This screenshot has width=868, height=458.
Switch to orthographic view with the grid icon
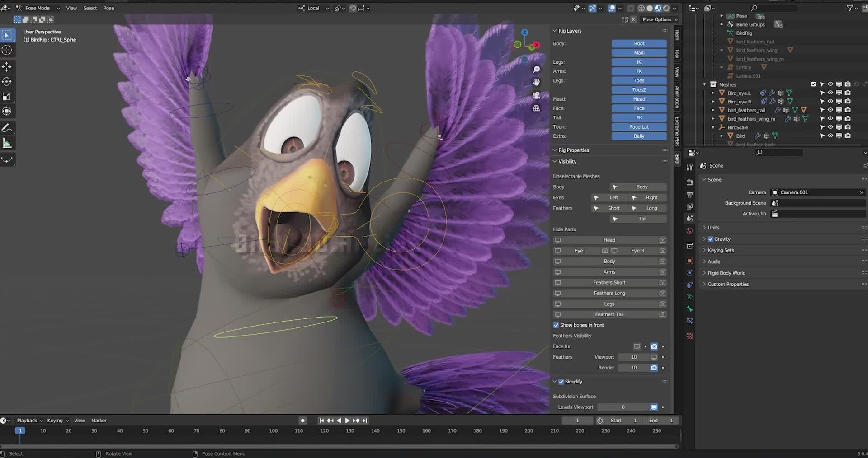536,108
